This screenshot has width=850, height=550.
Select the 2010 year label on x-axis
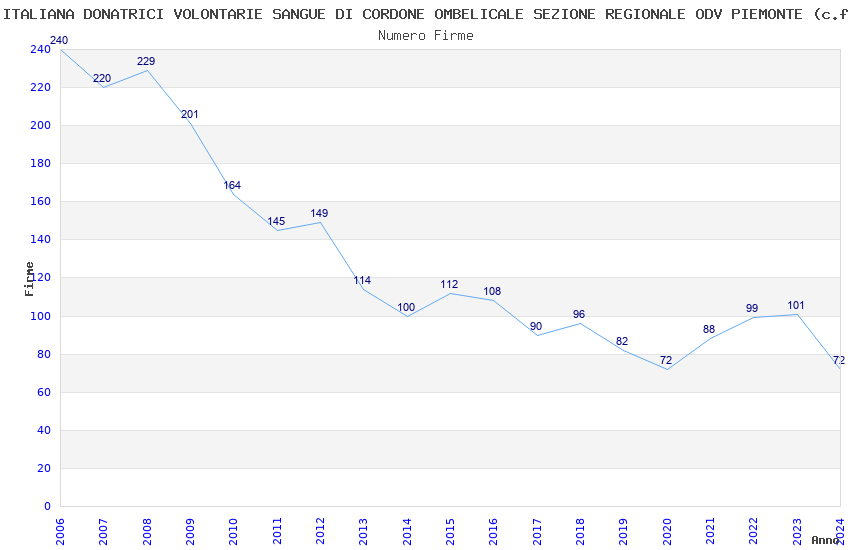click(x=233, y=532)
